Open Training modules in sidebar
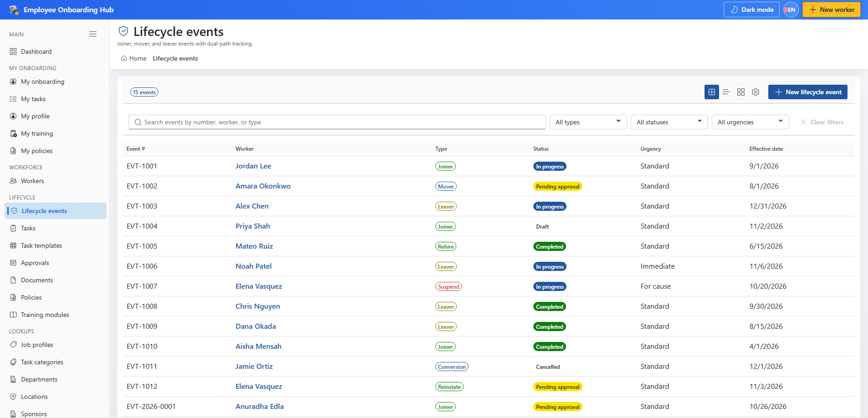This screenshot has width=868, height=418. 56,315
